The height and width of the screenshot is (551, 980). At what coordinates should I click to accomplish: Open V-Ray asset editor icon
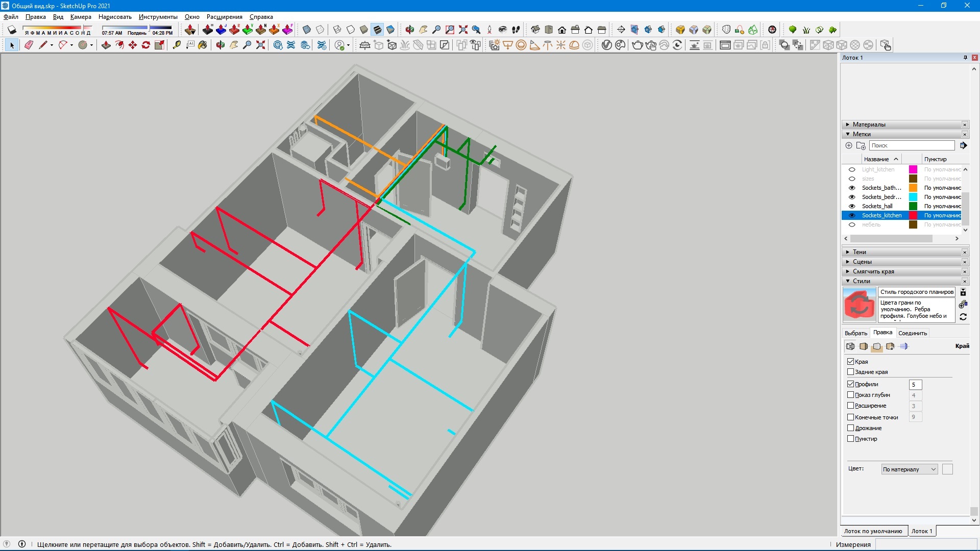point(607,45)
